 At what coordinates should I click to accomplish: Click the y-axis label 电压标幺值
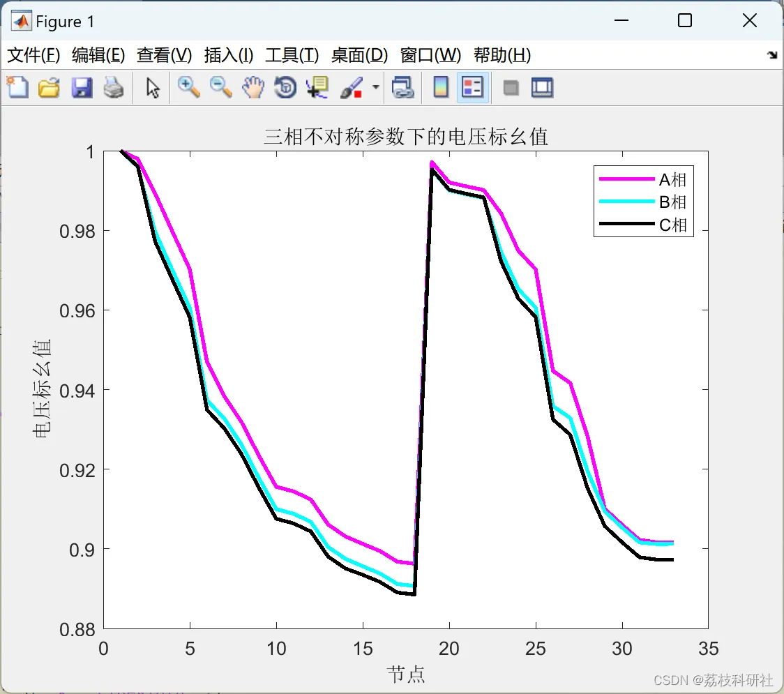tap(42, 389)
